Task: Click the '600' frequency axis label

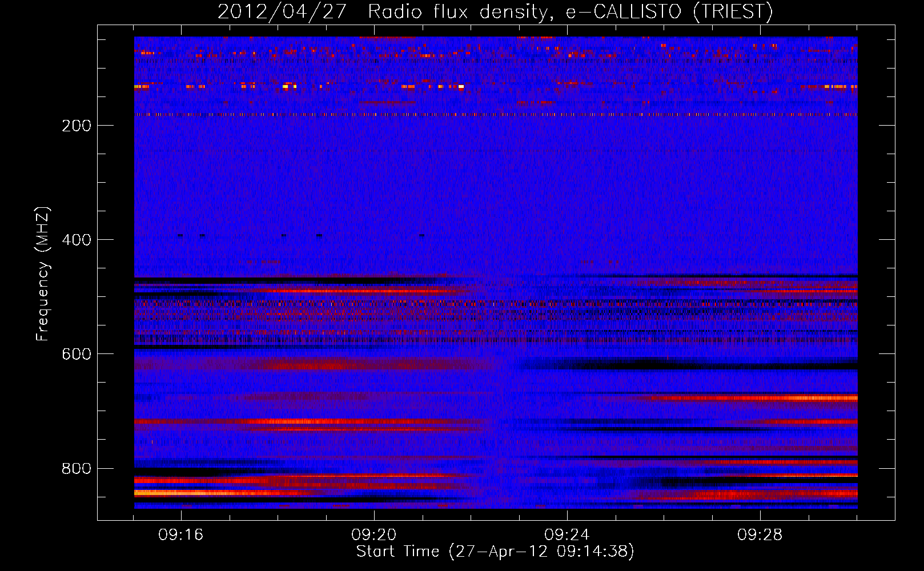Action: (x=76, y=354)
